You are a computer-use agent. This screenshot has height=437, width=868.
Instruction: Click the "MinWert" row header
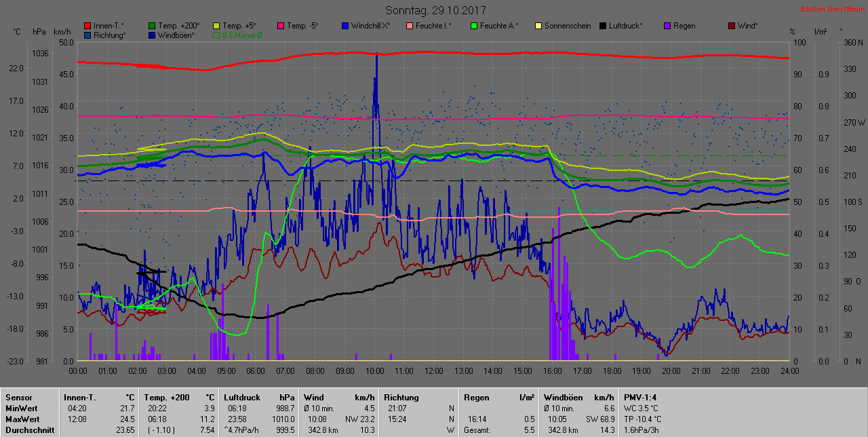21,408
